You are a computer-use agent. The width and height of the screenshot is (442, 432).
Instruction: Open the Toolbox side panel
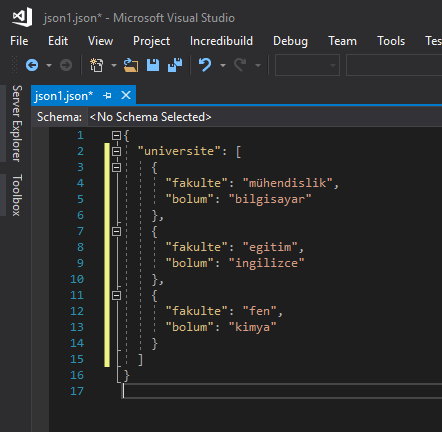click(x=17, y=195)
